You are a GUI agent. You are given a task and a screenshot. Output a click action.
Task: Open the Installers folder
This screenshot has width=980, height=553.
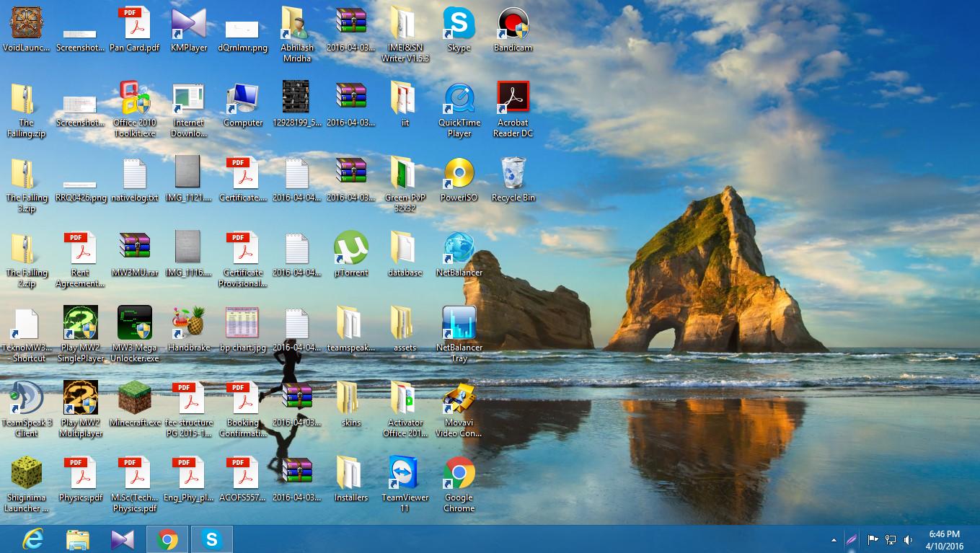tap(351, 479)
